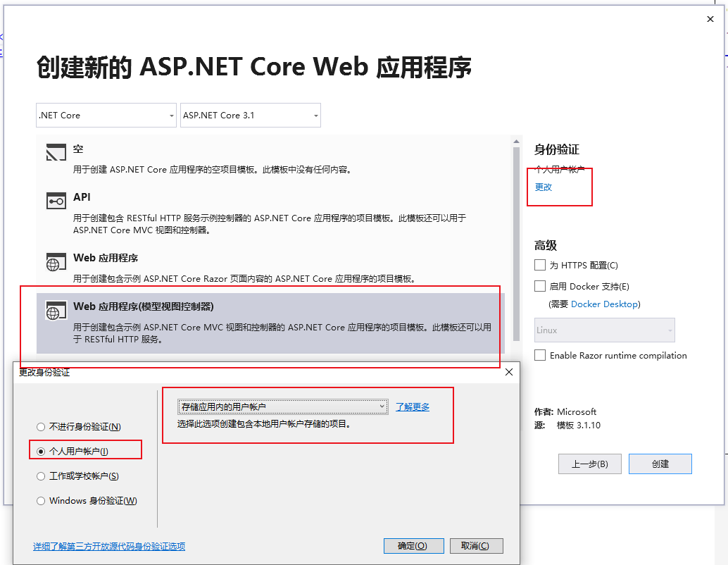The image size is (728, 565).
Task: Close the 创建新的 ASP.NET Core Web 应用程序 window
Action: (710, 19)
